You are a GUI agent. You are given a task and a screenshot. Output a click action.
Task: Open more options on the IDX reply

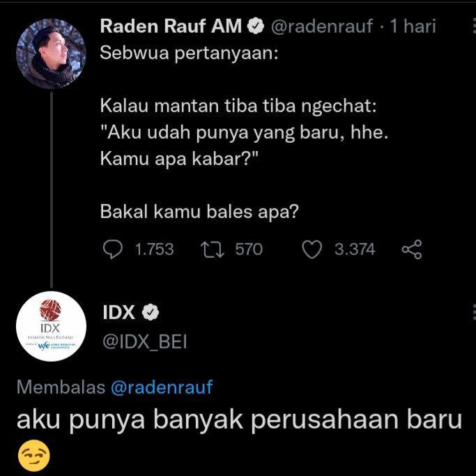(474, 313)
